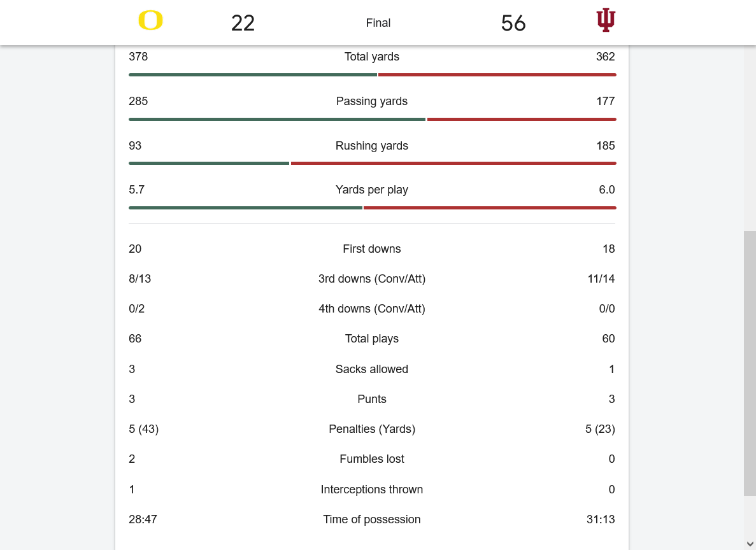Click the green Passing yards bar segment
This screenshot has height=550, width=756.
tap(277, 119)
